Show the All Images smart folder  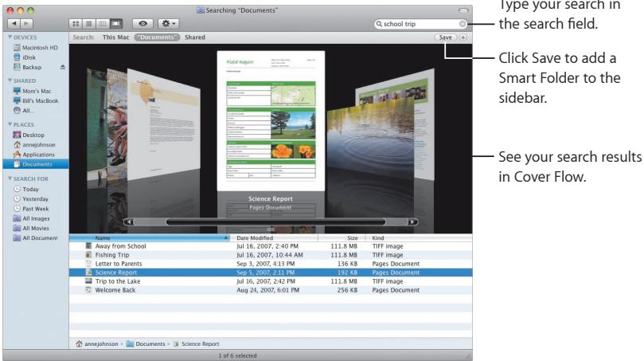pos(31,218)
